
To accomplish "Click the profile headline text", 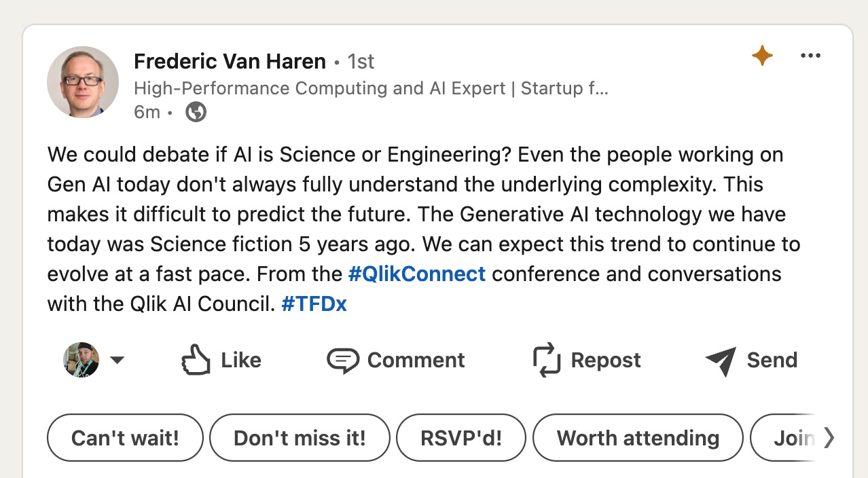I will pos(371,88).
